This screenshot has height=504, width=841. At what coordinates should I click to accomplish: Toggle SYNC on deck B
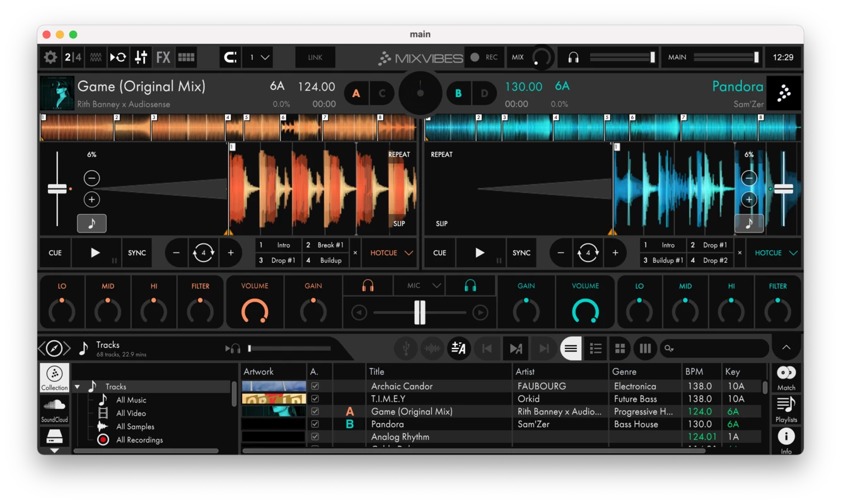coord(521,253)
